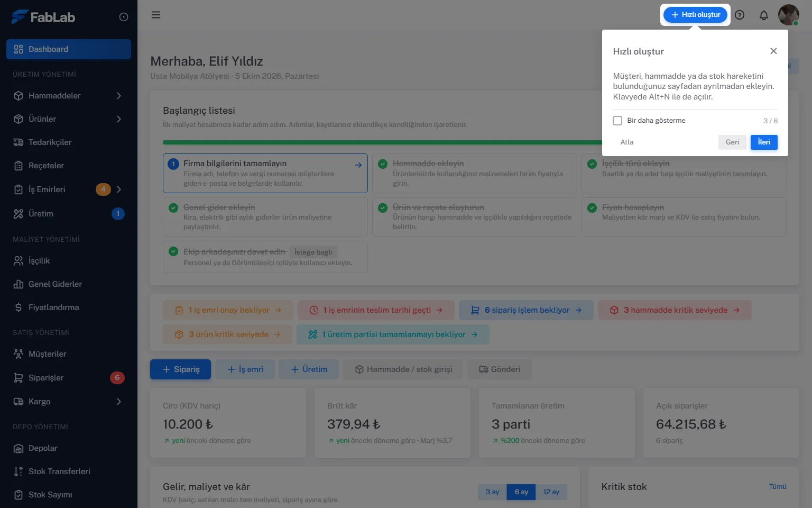Open Reçeteler from the sidebar
The image size is (812, 508).
pos(69,166)
